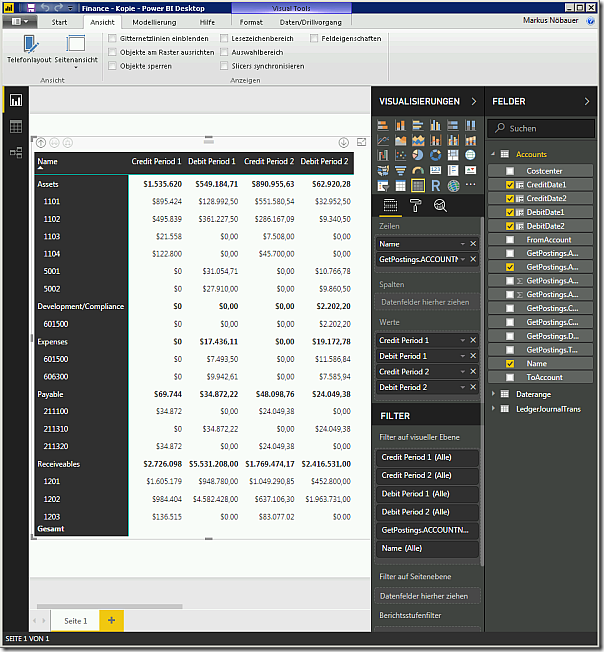Open the Analytics magnifier tab
This screenshot has width=604, height=652.
[440, 205]
